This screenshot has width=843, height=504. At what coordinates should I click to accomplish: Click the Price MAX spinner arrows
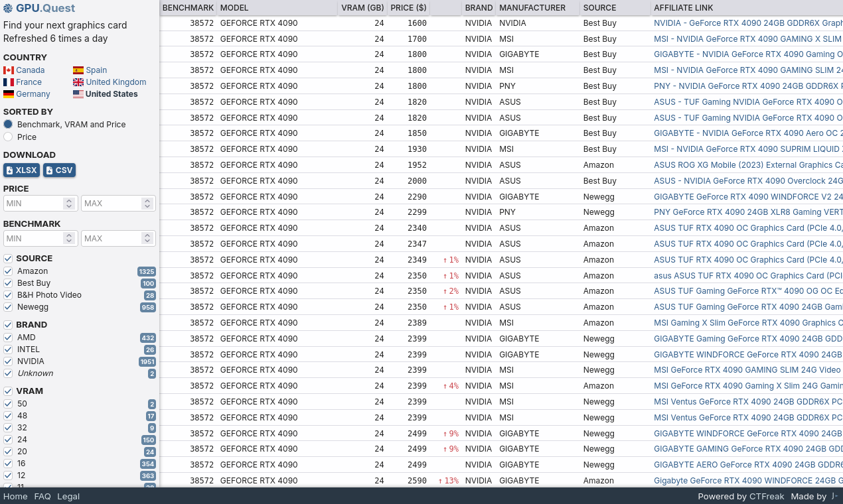[147, 204]
